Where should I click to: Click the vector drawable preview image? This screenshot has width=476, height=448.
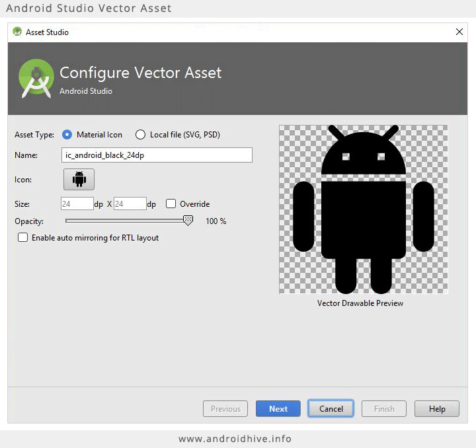[x=364, y=209]
